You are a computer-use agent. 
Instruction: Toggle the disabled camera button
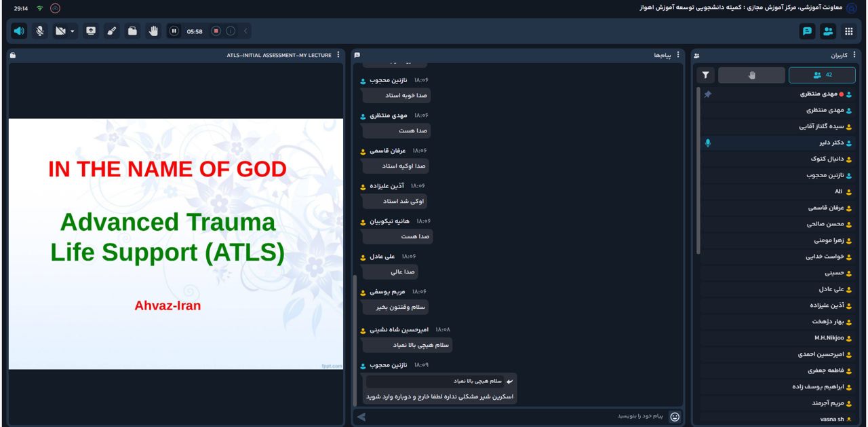[60, 31]
